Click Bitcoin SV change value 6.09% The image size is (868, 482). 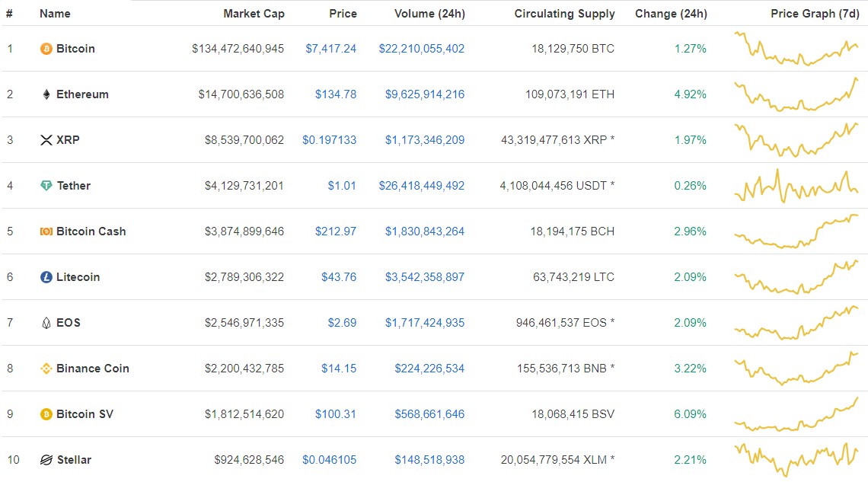pos(691,414)
